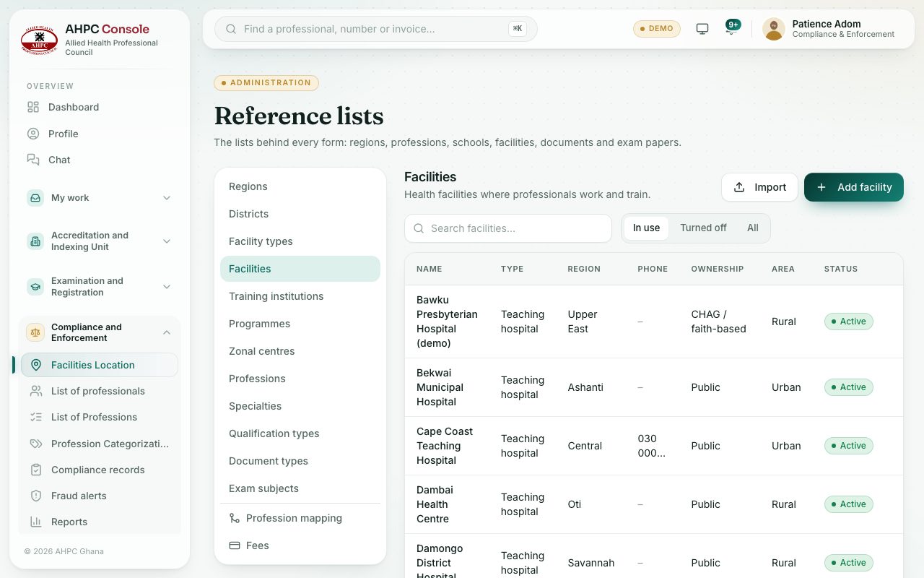Go to Profession mapping

(300, 518)
